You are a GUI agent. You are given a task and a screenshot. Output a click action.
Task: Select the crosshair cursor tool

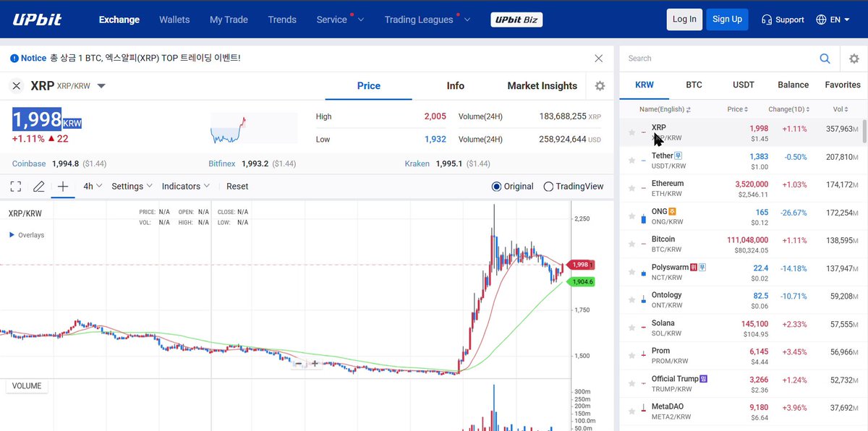tap(63, 187)
